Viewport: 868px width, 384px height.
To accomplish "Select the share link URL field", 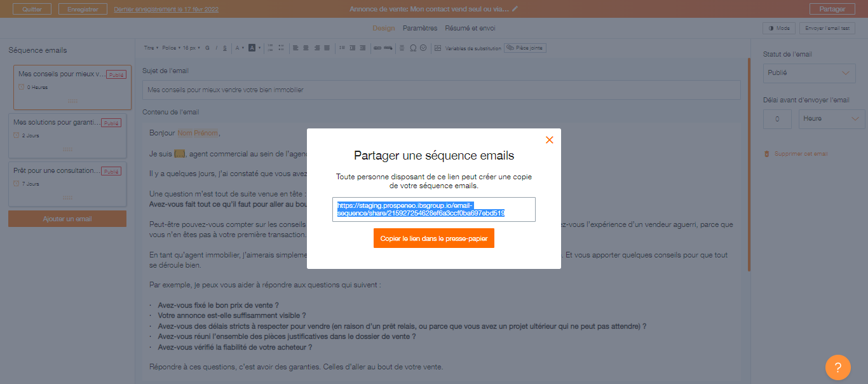I will (434, 209).
